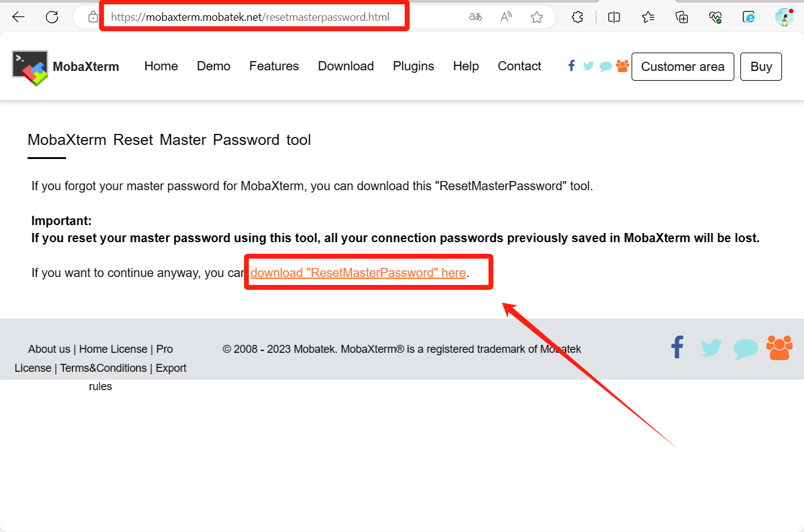Image resolution: width=804 pixels, height=532 pixels.
Task: Open browser Collections icon
Action: point(682,17)
